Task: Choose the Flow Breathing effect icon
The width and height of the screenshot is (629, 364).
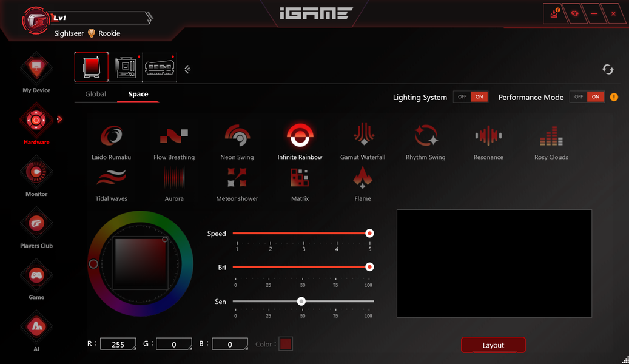Action: (173, 136)
